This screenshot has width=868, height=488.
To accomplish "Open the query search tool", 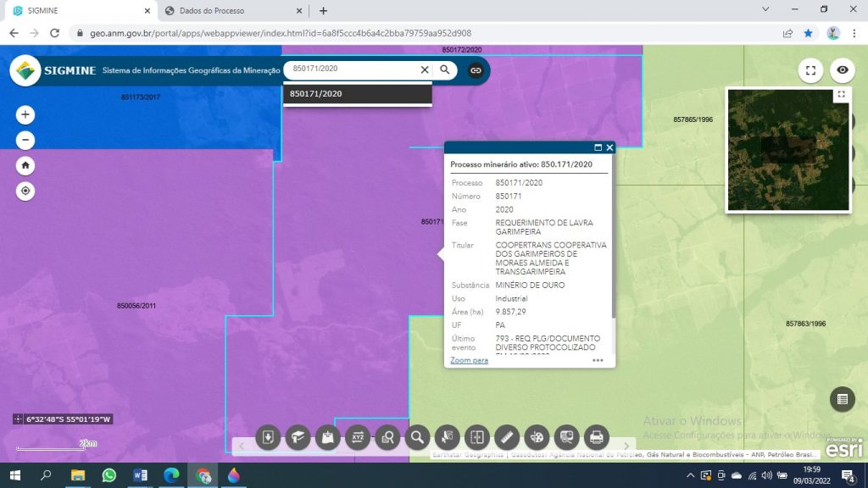I will [x=387, y=437].
